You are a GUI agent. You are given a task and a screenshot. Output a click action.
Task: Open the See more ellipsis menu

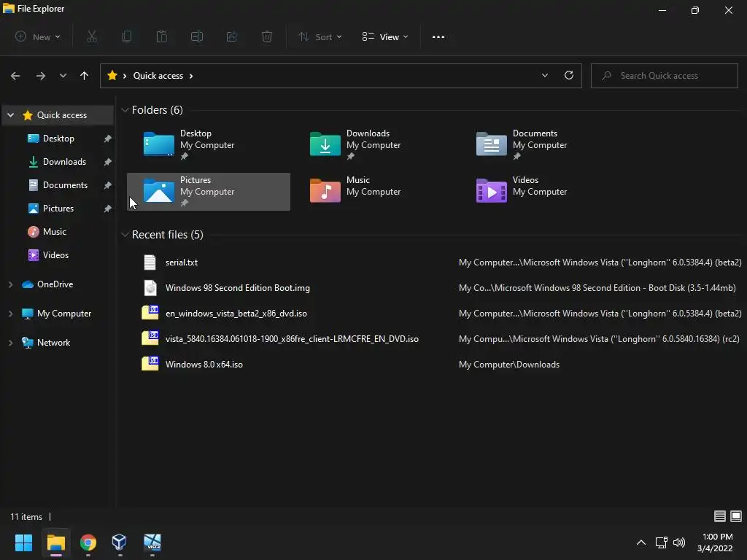point(438,36)
